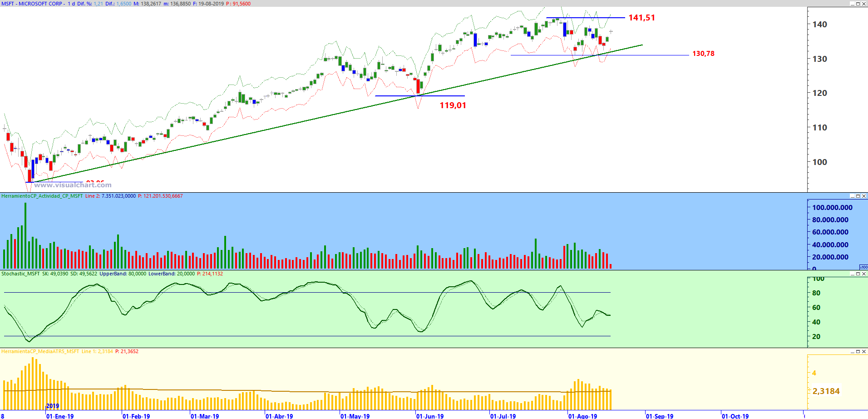Click the 01-Sep-19 date axis label

pyautogui.click(x=660, y=416)
